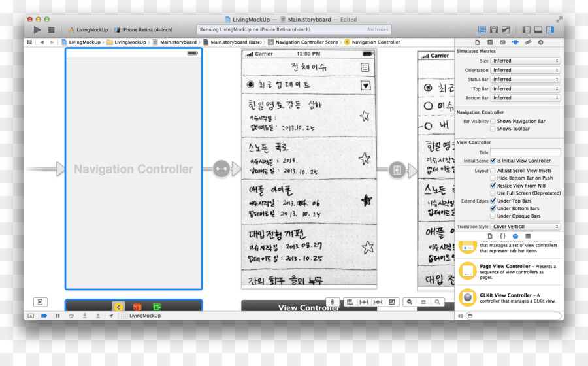Hide the Utilities right panel
This screenshot has width=588, height=366.
550,30
